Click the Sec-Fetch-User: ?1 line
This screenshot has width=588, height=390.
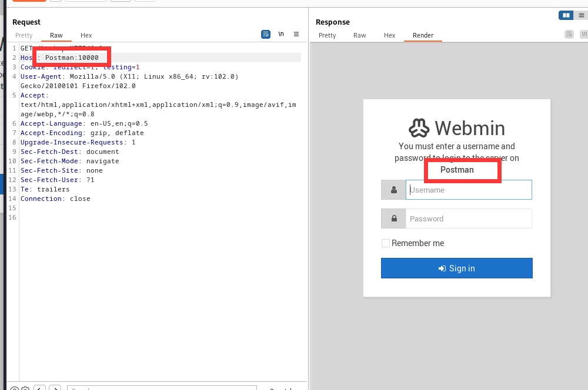point(58,180)
